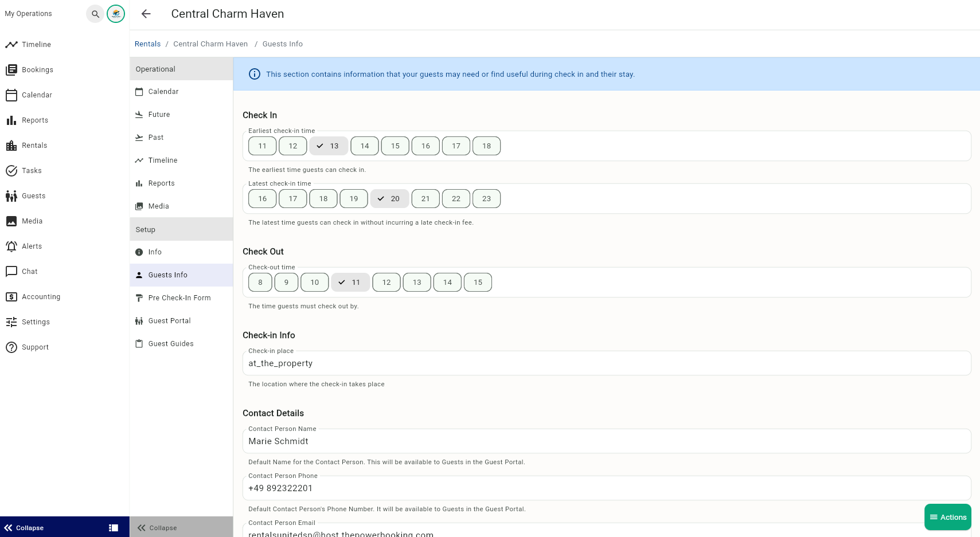
Task: Open rental Media under Operational
Action: click(181, 206)
